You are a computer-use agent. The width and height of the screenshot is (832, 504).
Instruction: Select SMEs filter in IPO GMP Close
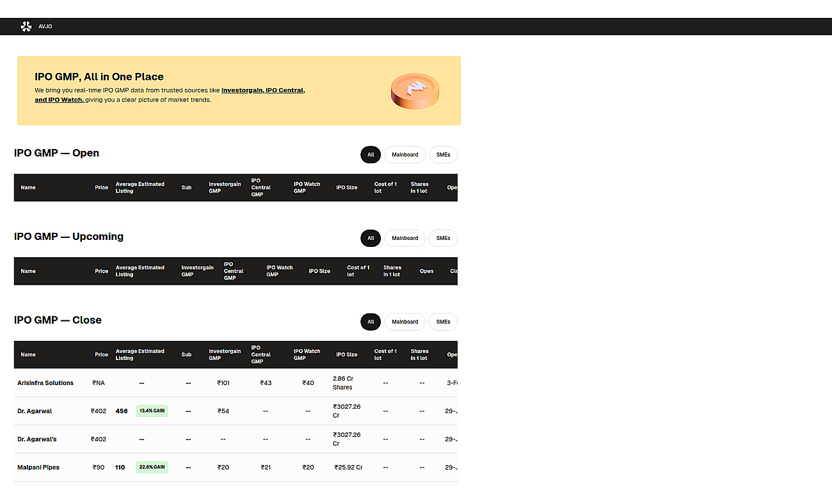point(444,322)
